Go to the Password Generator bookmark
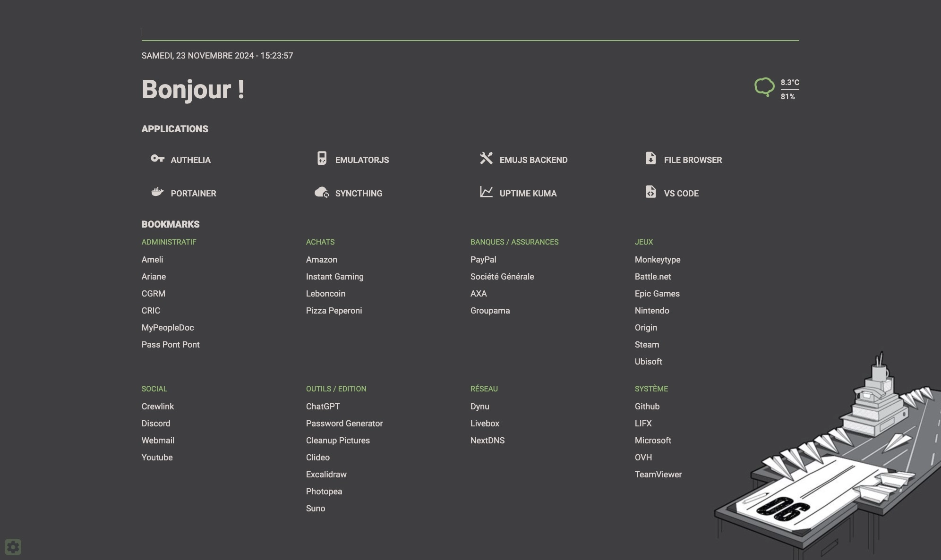 (344, 424)
